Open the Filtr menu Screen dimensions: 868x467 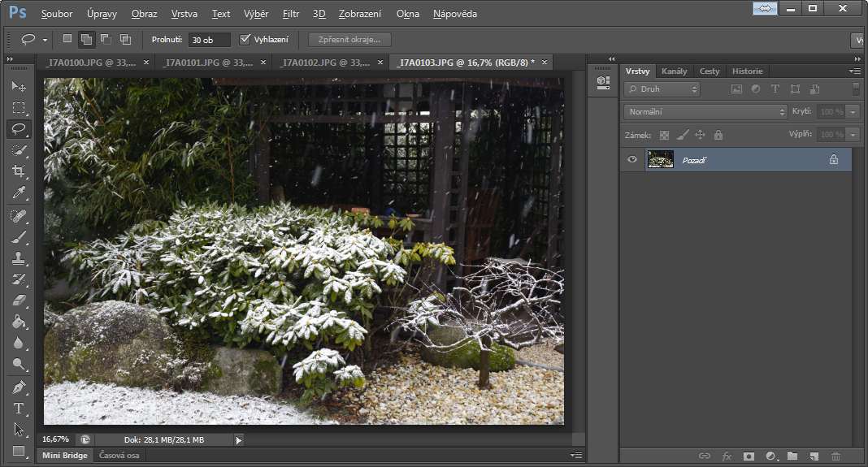291,14
